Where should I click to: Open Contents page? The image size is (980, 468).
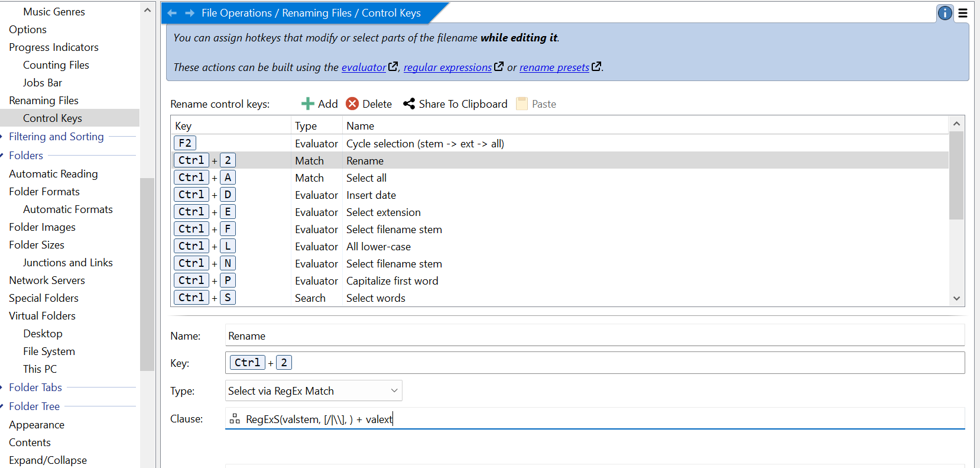coord(30,443)
